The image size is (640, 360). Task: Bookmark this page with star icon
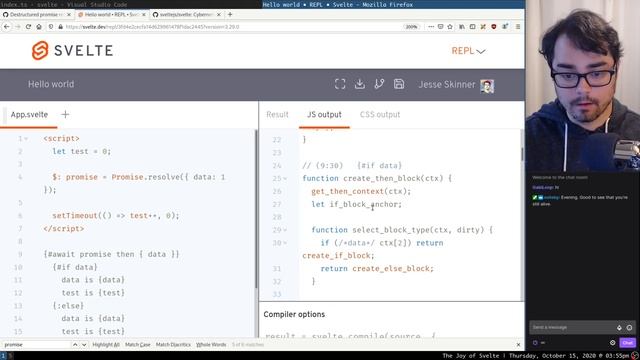(x=450, y=27)
